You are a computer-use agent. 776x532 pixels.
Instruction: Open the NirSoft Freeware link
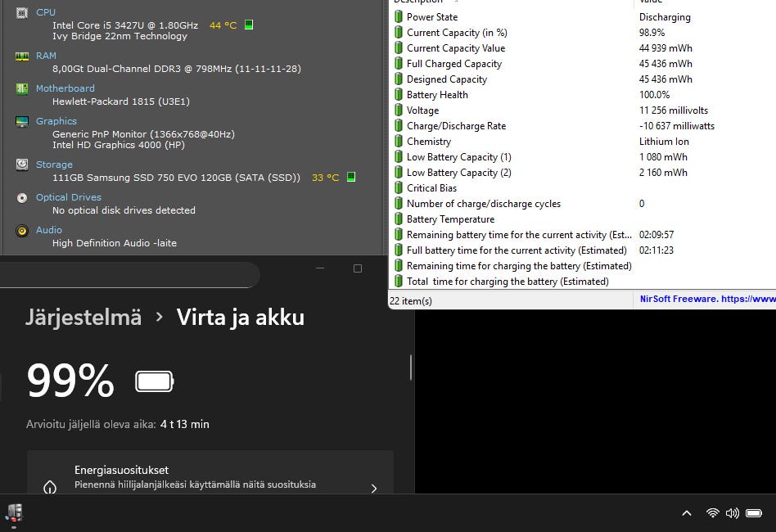708,299
